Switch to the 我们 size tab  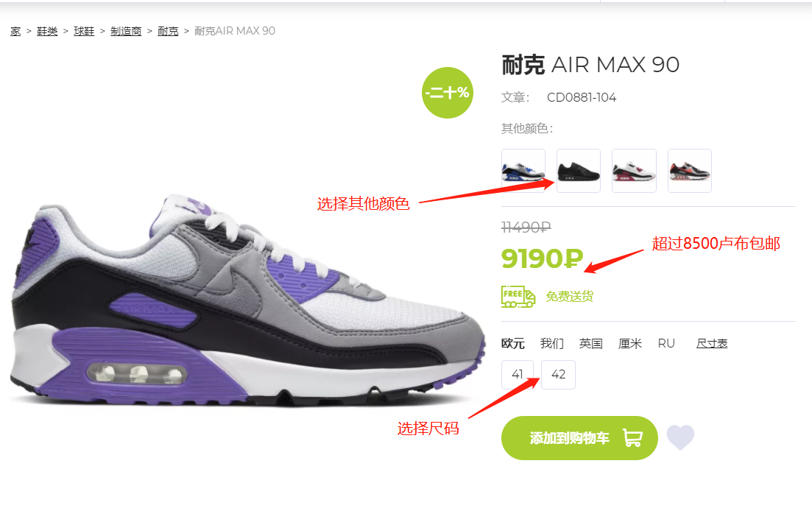pos(551,343)
